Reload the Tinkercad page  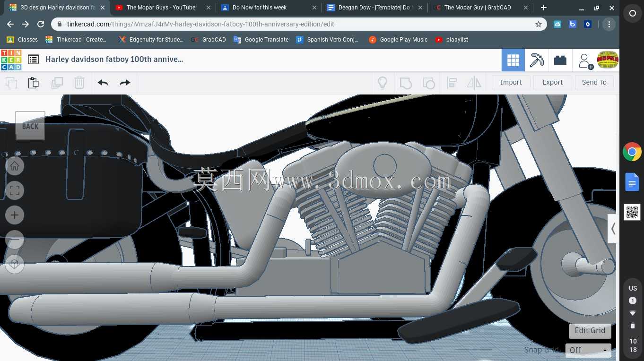[x=41, y=24]
